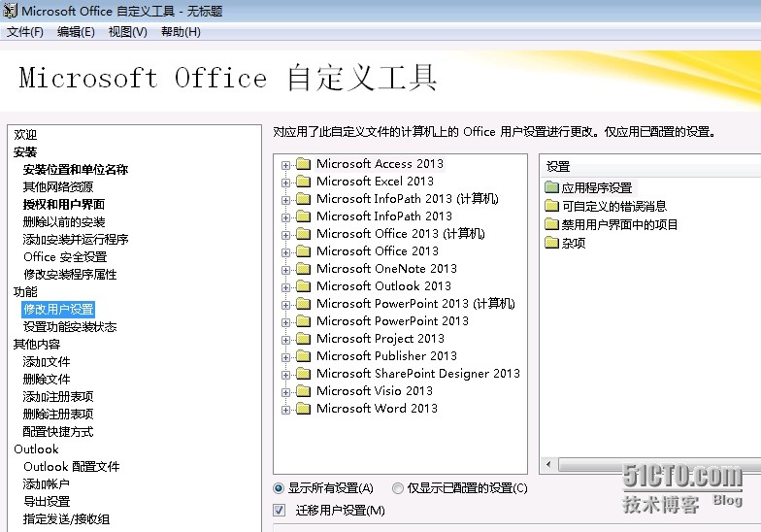Expand the Microsoft Word 2013 tree node
This screenshot has height=532, width=761.
[285, 410]
